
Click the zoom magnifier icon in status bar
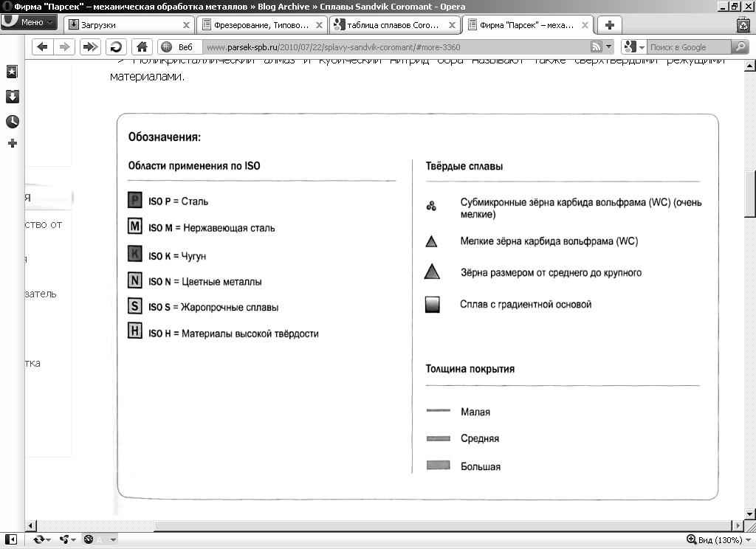[x=691, y=539]
